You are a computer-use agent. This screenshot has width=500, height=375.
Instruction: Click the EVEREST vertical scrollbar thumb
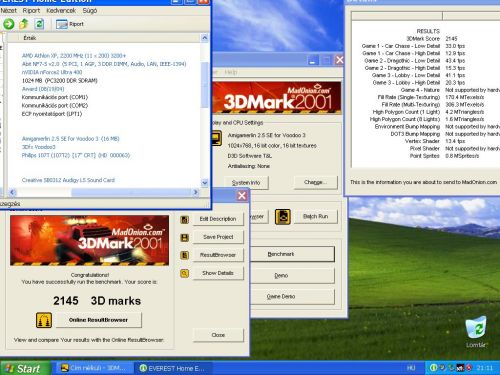[x=205, y=85]
